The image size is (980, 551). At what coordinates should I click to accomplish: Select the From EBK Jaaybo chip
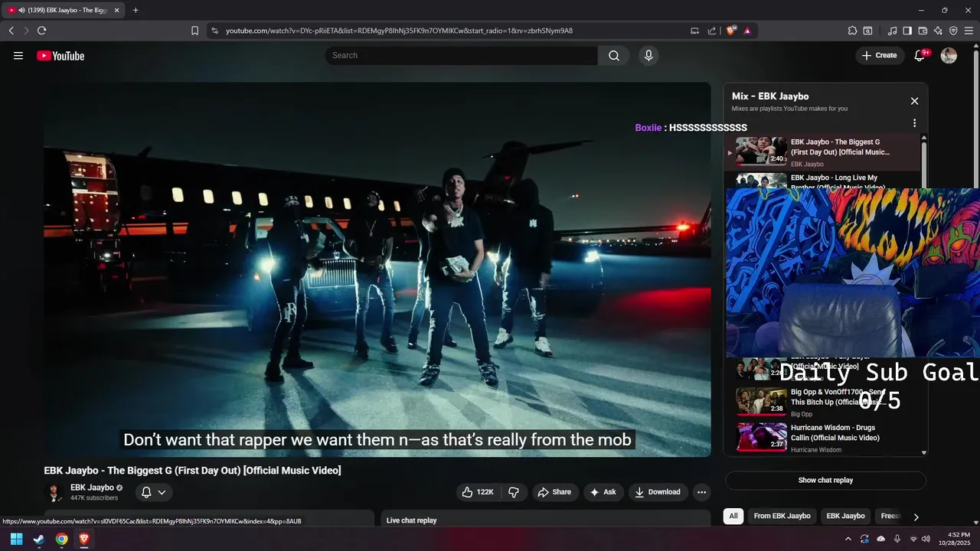click(x=782, y=516)
